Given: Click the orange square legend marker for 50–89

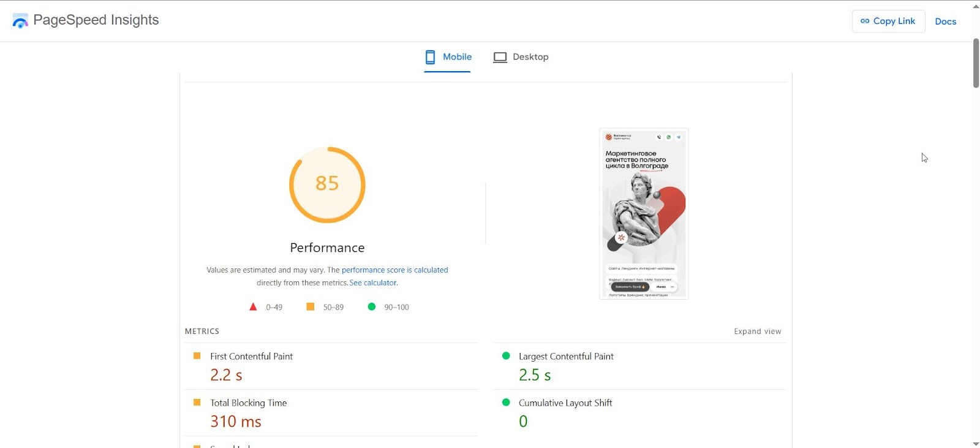Looking at the screenshot, I should [x=311, y=306].
